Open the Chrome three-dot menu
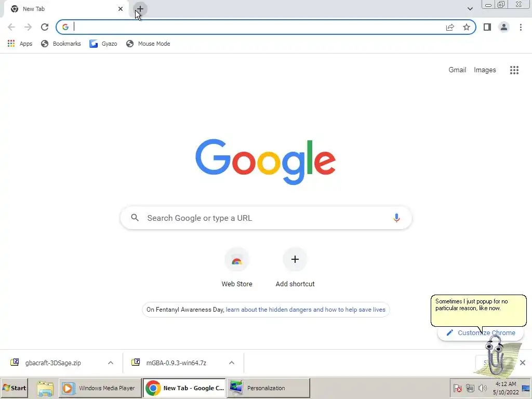The height and width of the screenshot is (399, 532). coord(521,27)
